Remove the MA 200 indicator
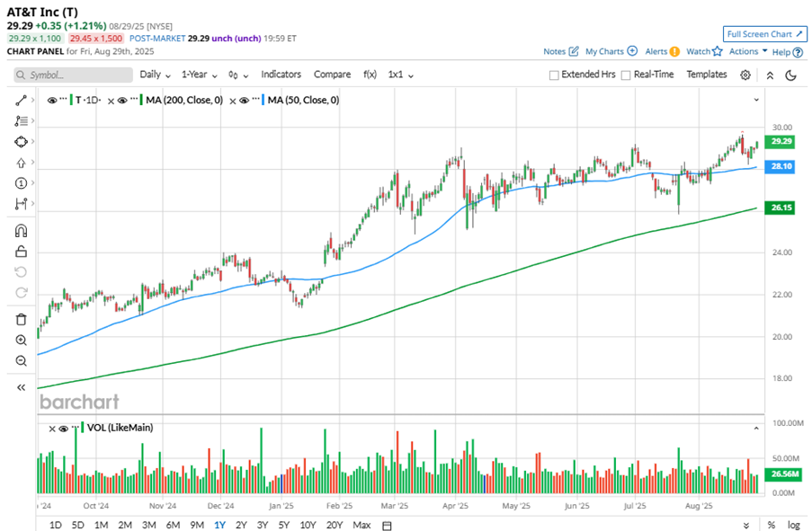The height and width of the screenshot is (531, 812). coord(111,101)
